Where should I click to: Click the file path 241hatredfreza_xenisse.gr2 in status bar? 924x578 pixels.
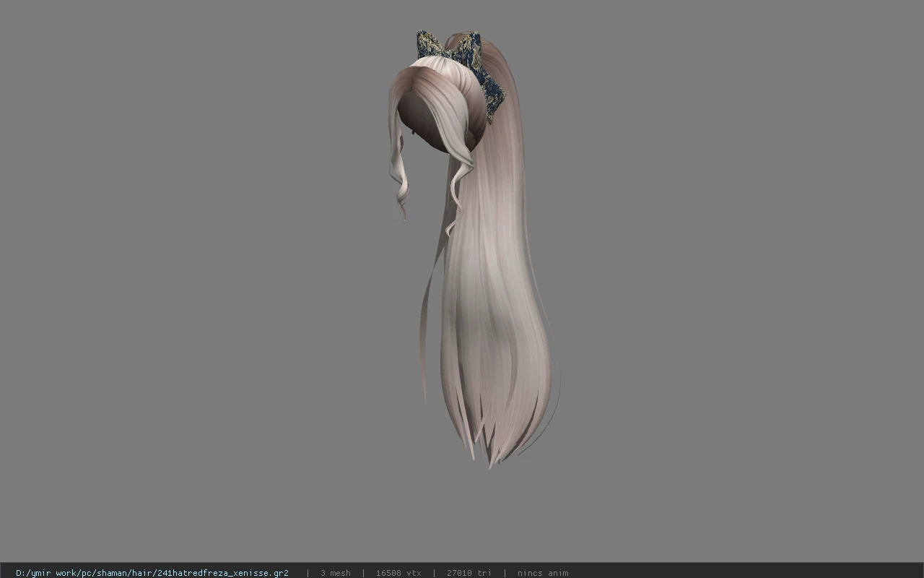pos(152,573)
